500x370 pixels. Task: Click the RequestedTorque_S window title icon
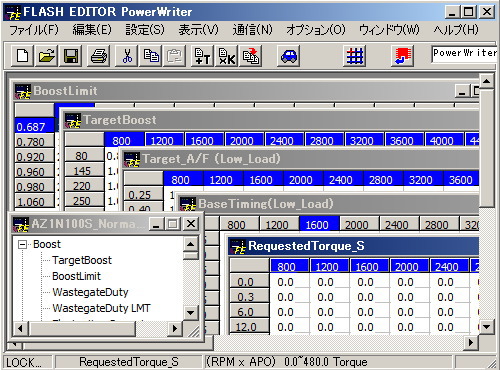[238, 247]
